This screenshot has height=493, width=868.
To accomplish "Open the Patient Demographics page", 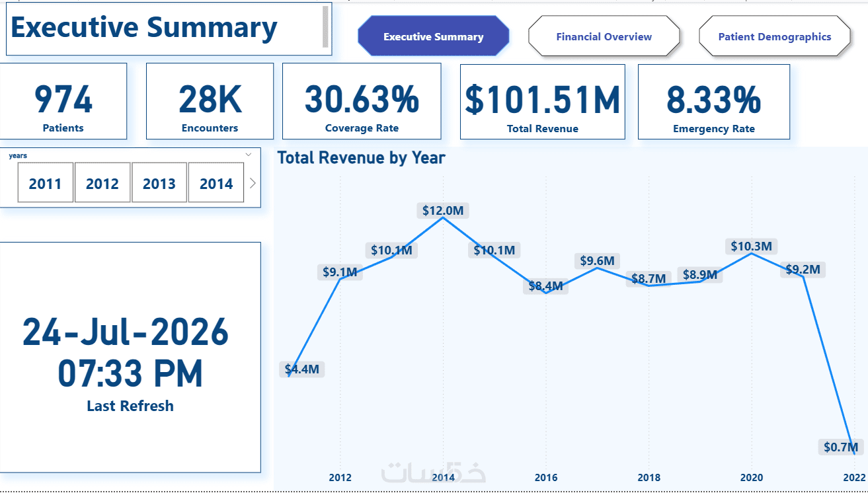I will click(775, 37).
